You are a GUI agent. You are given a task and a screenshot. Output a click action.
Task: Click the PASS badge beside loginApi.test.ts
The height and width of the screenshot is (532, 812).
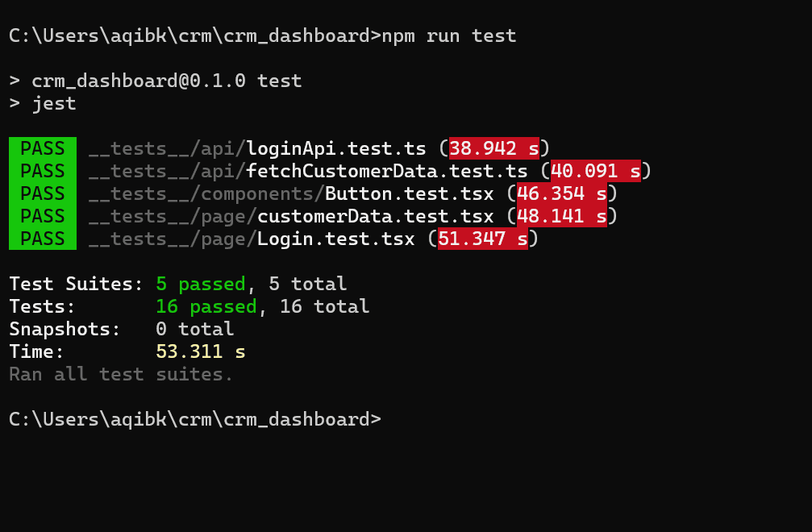(x=43, y=148)
